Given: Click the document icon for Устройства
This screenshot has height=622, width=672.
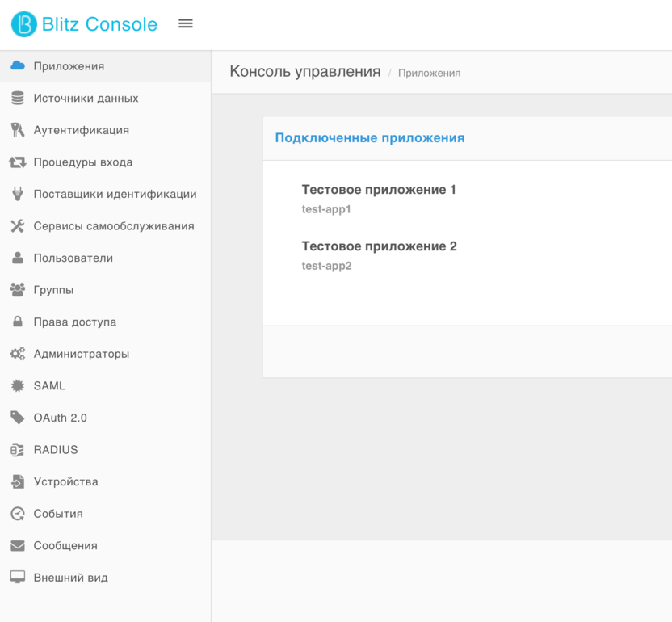Looking at the screenshot, I should [18, 481].
